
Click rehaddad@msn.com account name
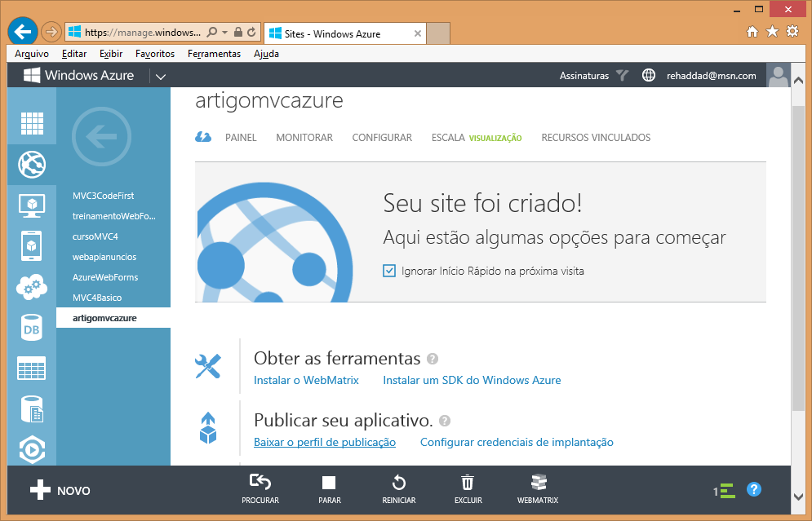tap(711, 76)
